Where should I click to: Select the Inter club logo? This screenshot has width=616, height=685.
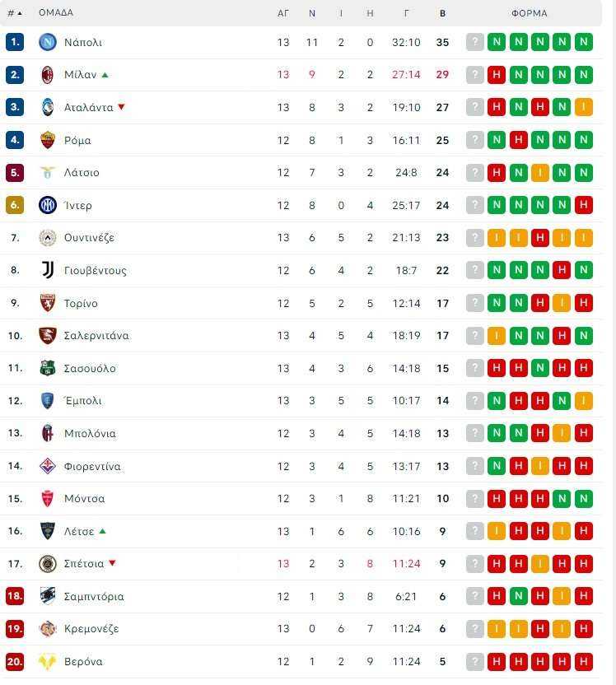pyautogui.click(x=48, y=205)
